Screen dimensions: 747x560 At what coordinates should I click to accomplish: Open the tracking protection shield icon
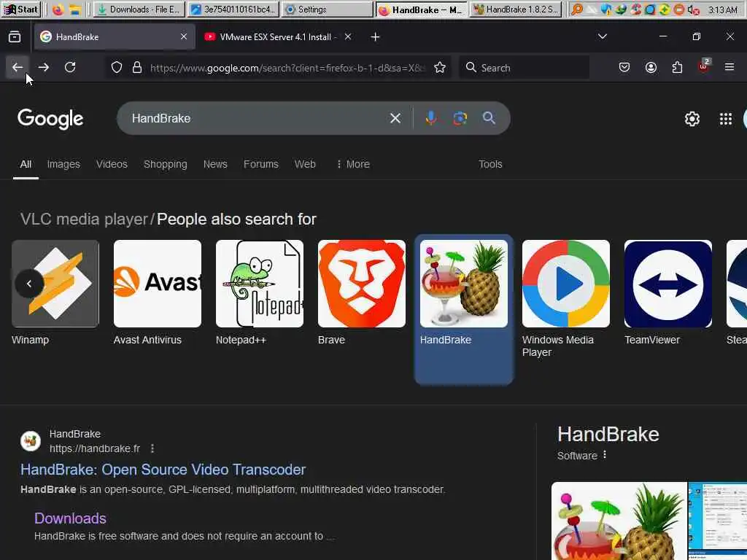click(116, 68)
